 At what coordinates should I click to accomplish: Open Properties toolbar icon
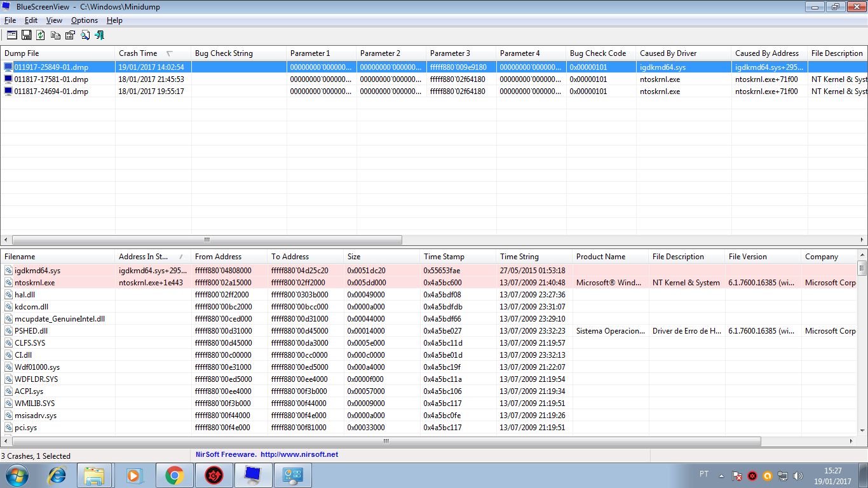tap(70, 35)
